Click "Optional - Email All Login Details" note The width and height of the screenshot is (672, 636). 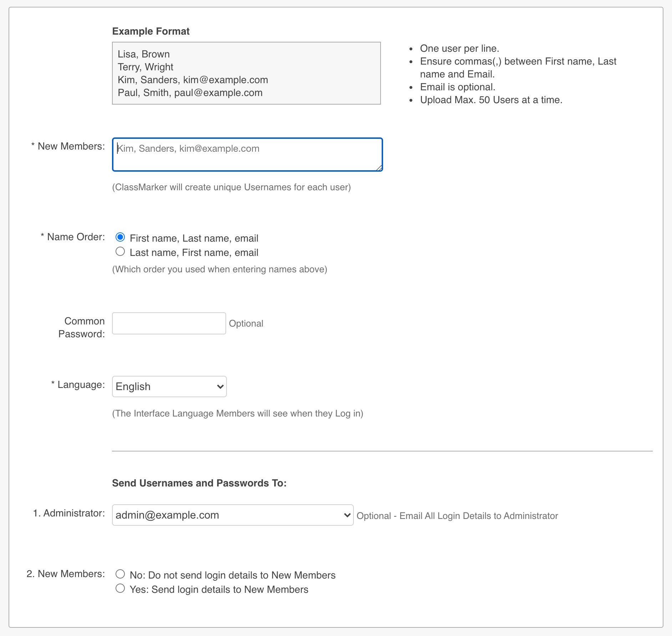click(457, 516)
